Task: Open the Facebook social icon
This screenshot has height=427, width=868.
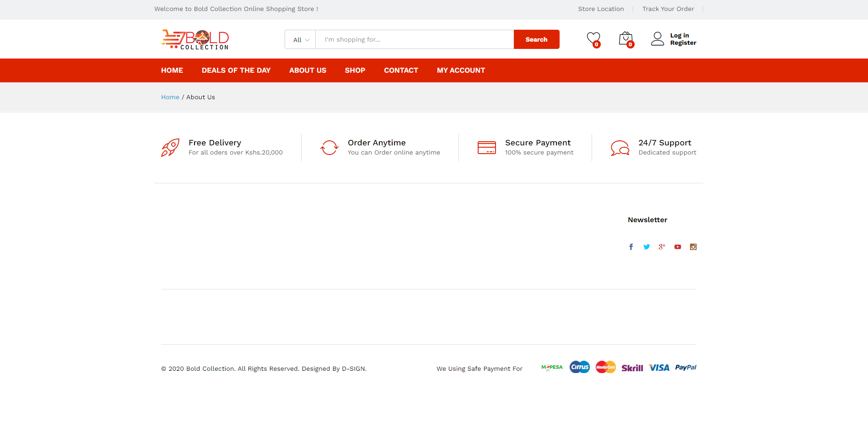Action: [631, 247]
